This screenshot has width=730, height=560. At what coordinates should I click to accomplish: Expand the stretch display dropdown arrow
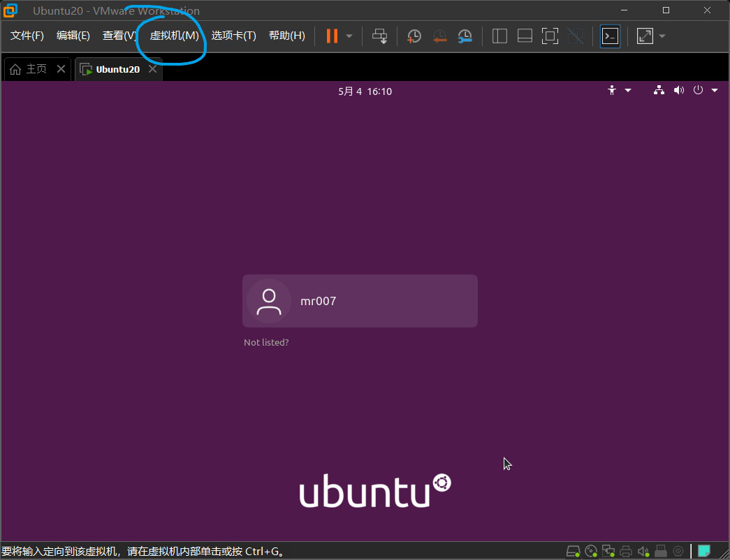coord(662,36)
